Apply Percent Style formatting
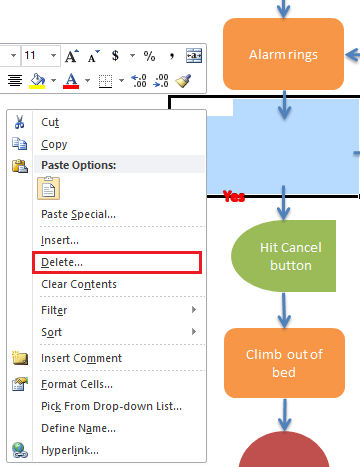The height and width of the screenshot is (467, 360). [x=149, y=56]
